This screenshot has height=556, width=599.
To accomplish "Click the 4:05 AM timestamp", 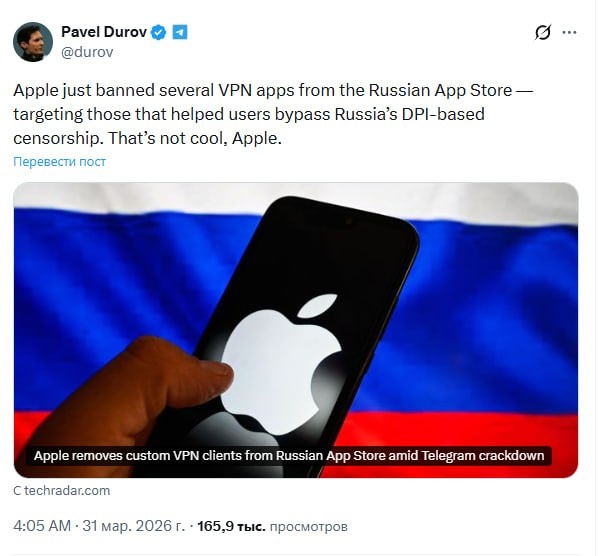I will coord(42,526).
